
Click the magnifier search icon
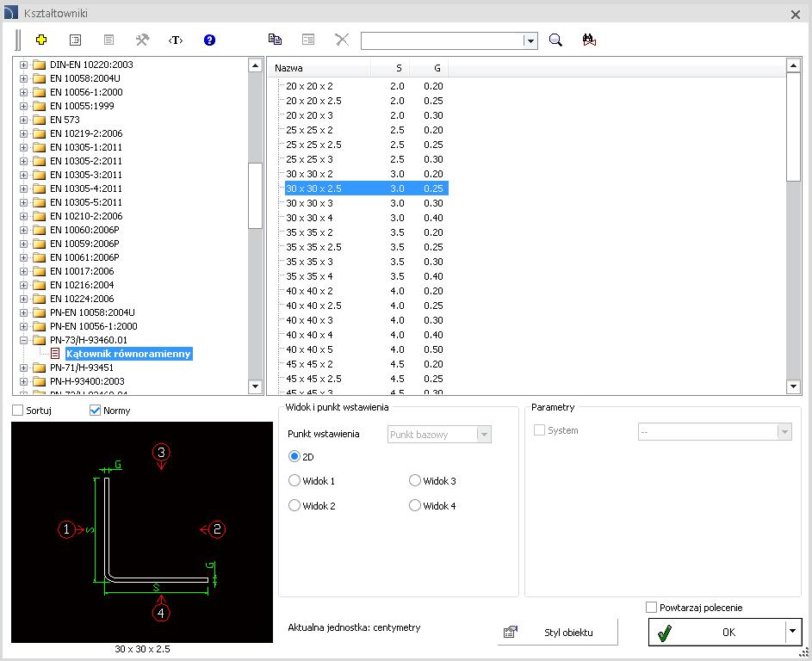(x=555, y=40)
